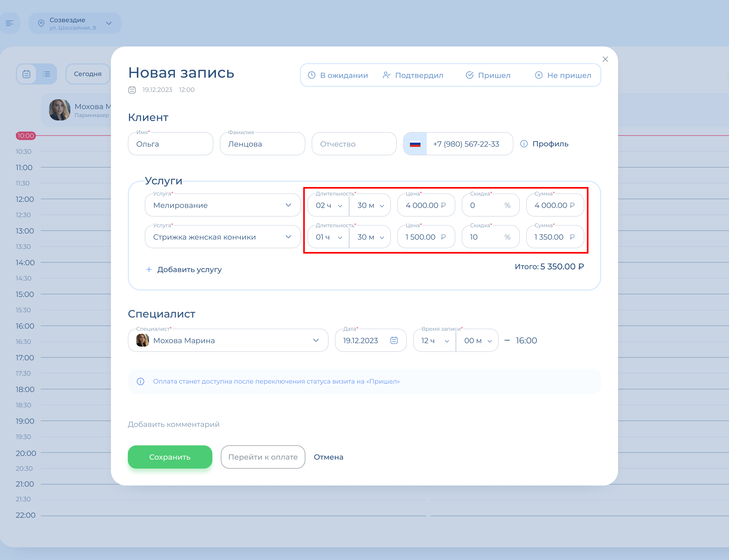Click the Добавить комментарий field
729x560 pixels.
[x=174, y=424]
